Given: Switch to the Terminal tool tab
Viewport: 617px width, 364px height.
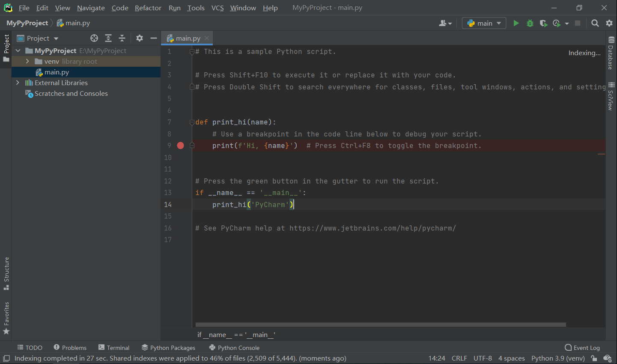Looking at the screenshot, I should pyautogui.click(x=114, y=348).
